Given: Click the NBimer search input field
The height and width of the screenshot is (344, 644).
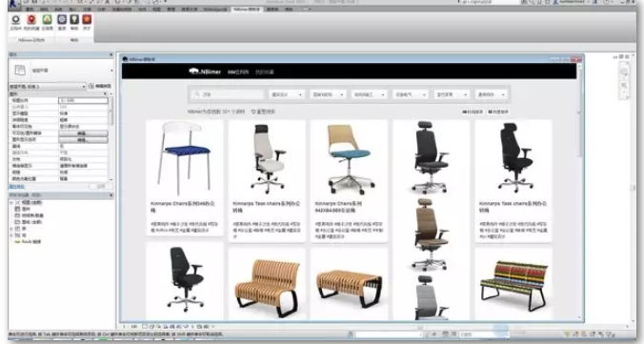Looking at the screenshot, I should 226,94.
